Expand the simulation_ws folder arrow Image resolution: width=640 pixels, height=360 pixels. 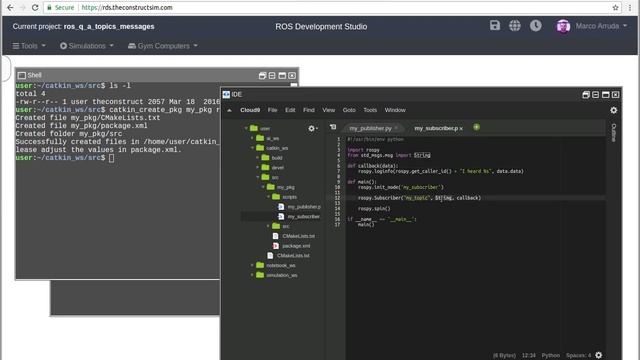pyautogui.click(x=252, y=275)
